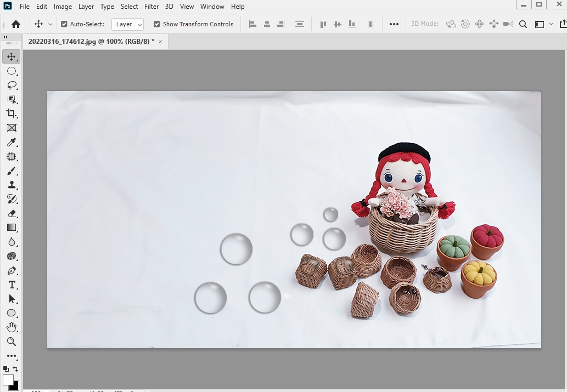
Task: Open the Layer menu
Action: [x=86, y=7]
